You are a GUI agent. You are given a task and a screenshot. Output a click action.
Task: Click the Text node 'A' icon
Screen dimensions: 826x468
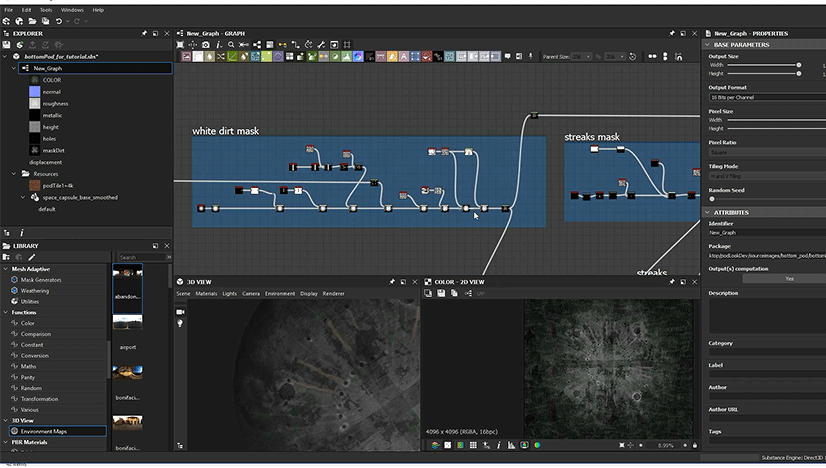(x=404, y=56)
